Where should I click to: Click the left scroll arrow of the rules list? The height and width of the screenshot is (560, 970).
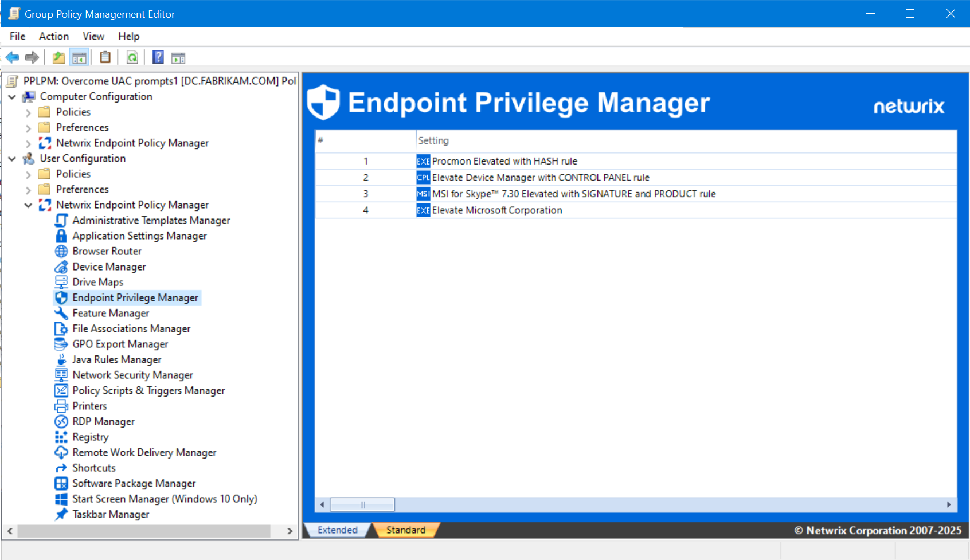(x=322, y=504)
